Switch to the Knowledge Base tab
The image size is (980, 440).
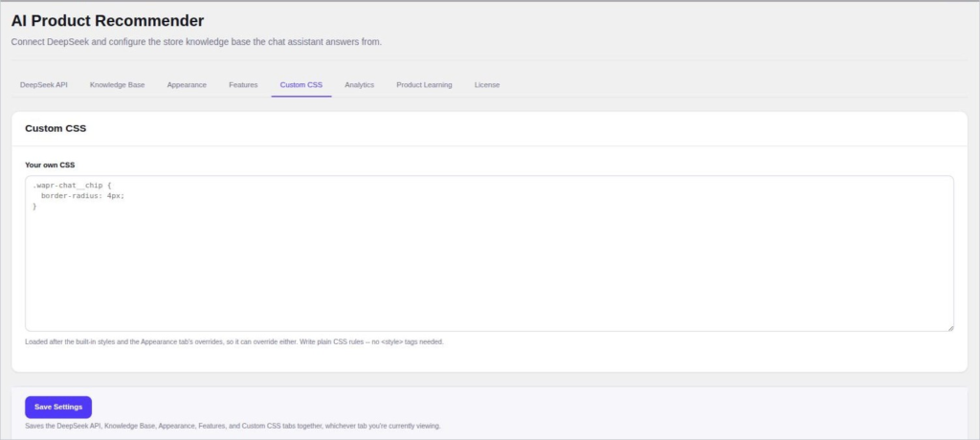(x=117, y=85)
